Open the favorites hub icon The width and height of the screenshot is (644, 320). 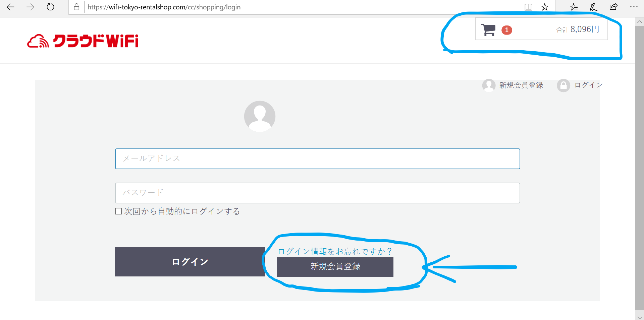tap(574, 7)
